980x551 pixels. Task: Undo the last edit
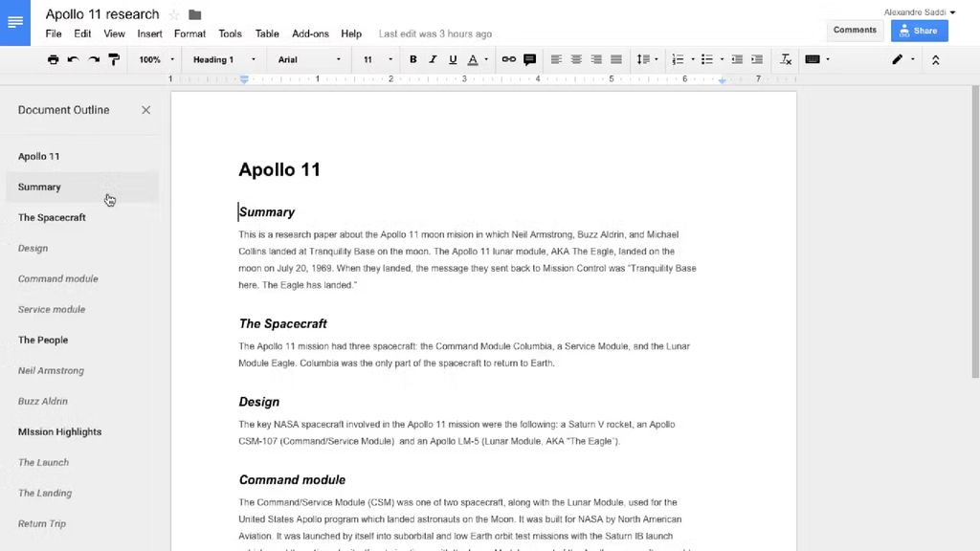coord(73,59)
